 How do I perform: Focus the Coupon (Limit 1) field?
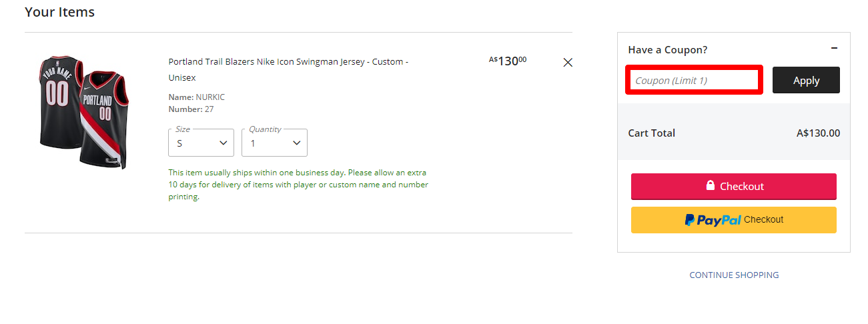pos(694,81)
